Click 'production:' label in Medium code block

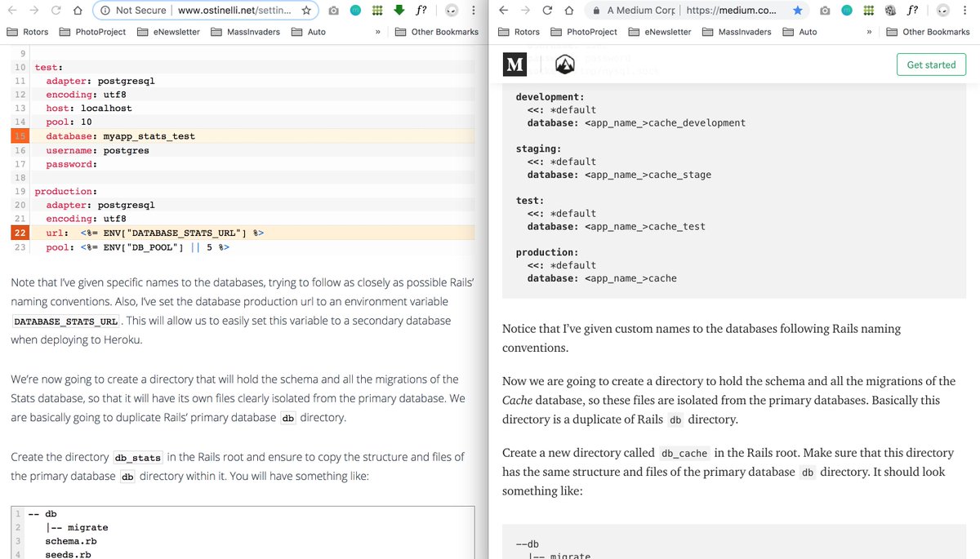click(x=547, y=252)
